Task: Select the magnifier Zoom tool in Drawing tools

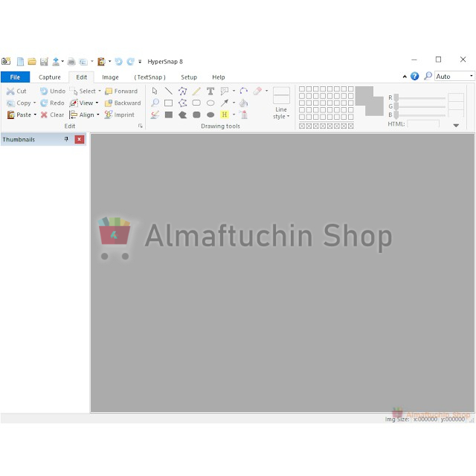Action: [x=155, y=103]
